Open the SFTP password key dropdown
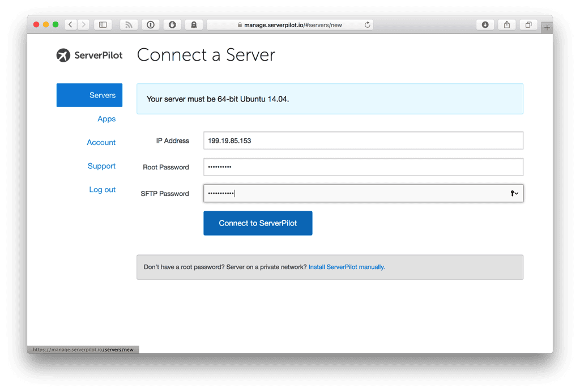The width and height of the screenshot is (580, 392). pyautogui.click(x=514, y=193)
